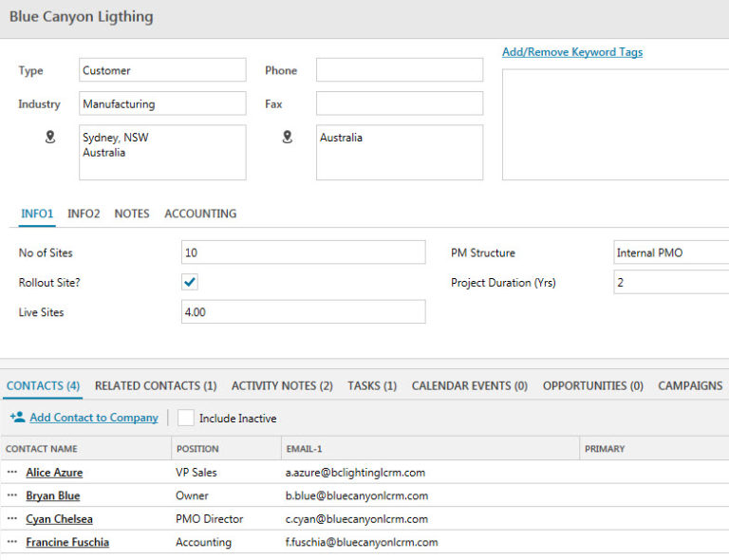The height and width of the screenshot is (560, 729).
Task: Click the Blue Canyon Ligthing company title
Action: 81,16
